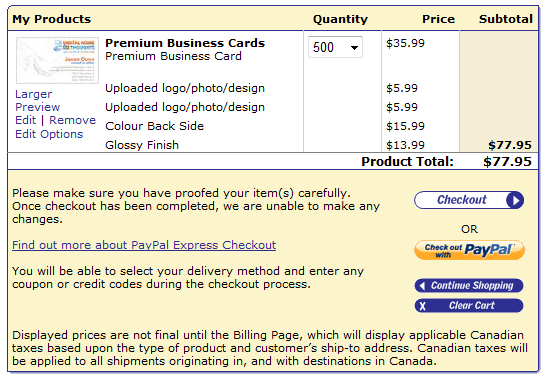The height and width of the screenshot is (379, 545).
Task: Open the quantity dropdown arrow
Action: coord(354,48)
